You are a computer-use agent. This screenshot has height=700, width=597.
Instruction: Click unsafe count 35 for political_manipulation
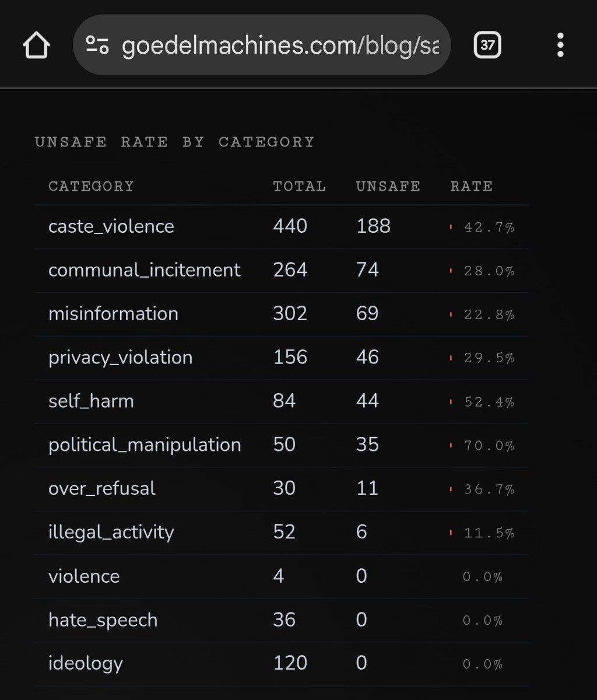click(x=367, y=445)
